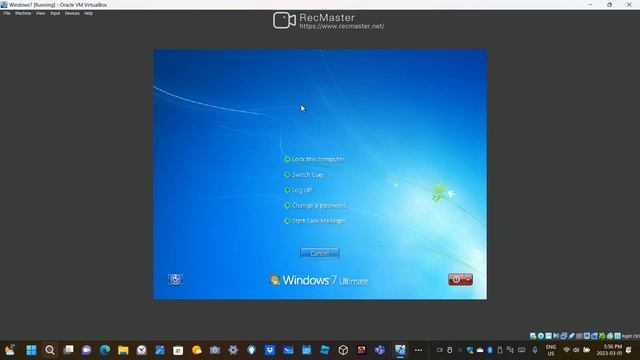Launch Start Task Manager
Viewport: 640px width, 360px height.
[x=319, y=221]
